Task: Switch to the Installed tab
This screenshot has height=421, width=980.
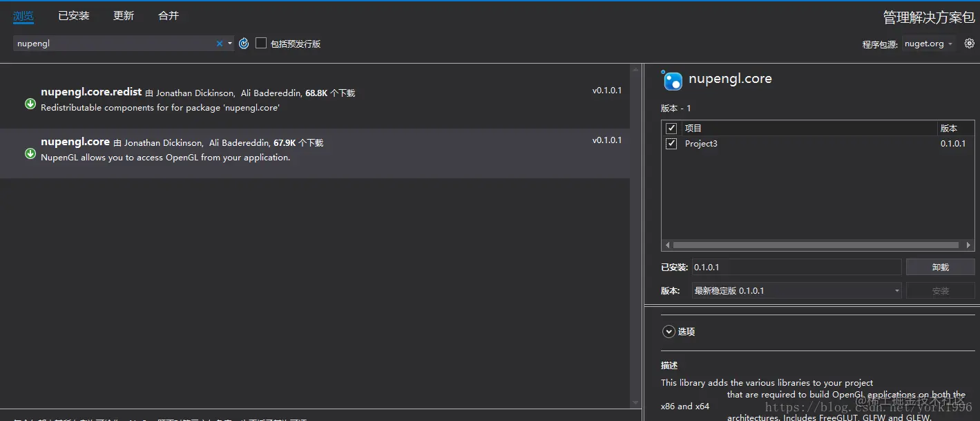Action: (x=74, y=15)
